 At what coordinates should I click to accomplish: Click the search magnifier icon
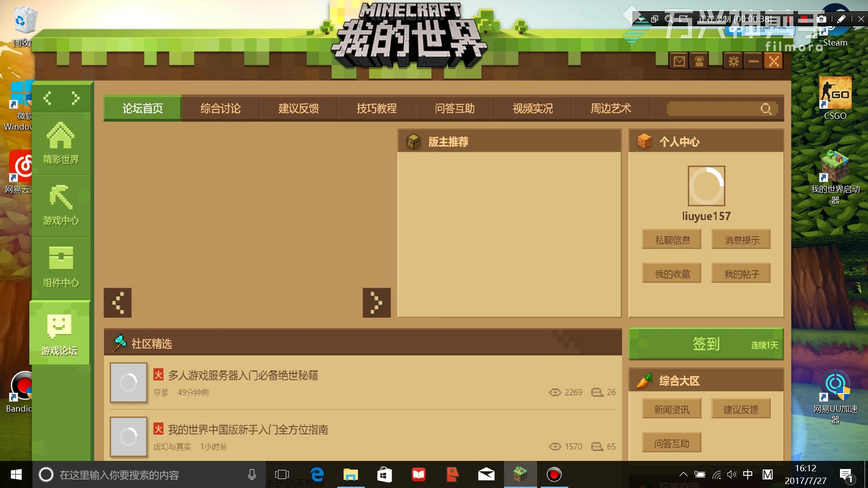765,108
